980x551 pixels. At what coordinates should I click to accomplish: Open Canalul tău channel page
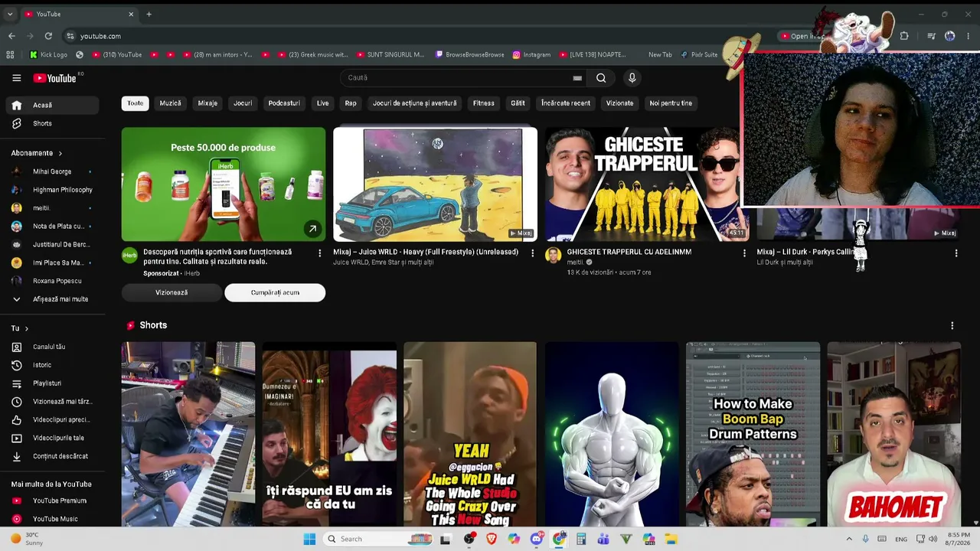(x=52, y=347)
